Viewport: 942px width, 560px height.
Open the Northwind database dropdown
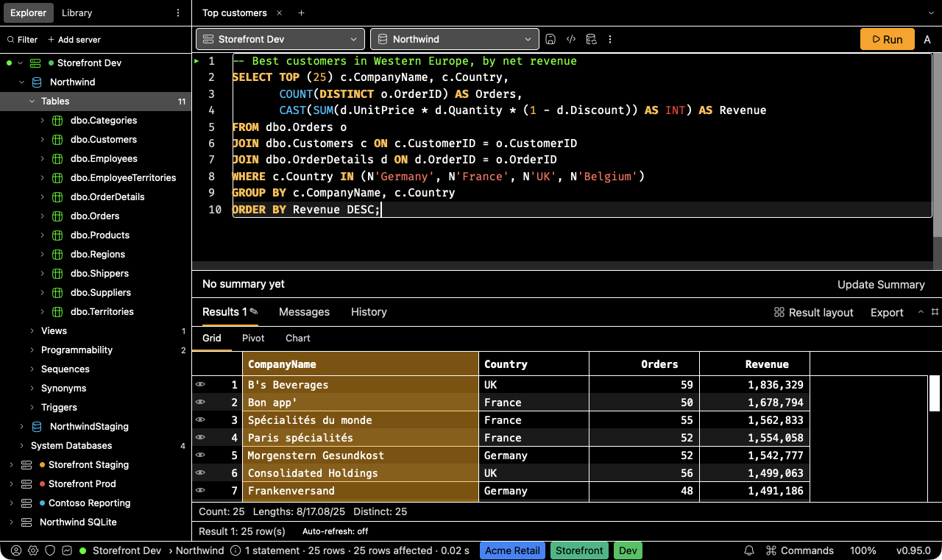(x=455, y=39)
